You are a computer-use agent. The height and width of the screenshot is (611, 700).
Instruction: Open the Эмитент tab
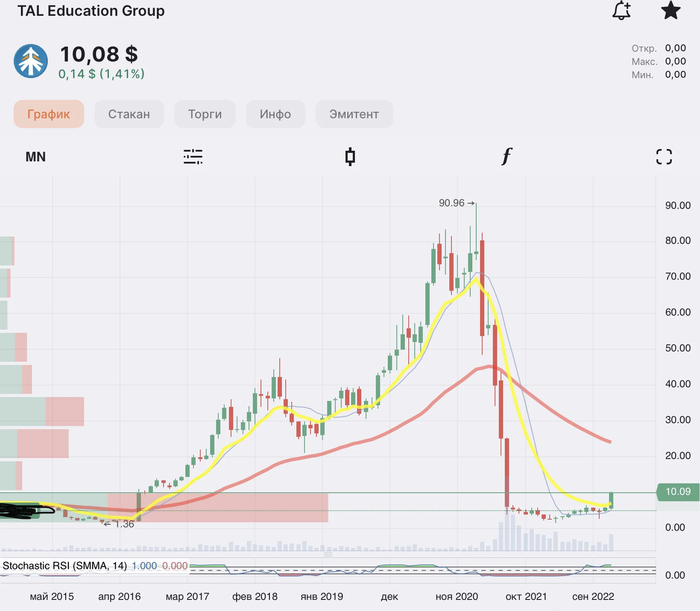pos(354,114)
